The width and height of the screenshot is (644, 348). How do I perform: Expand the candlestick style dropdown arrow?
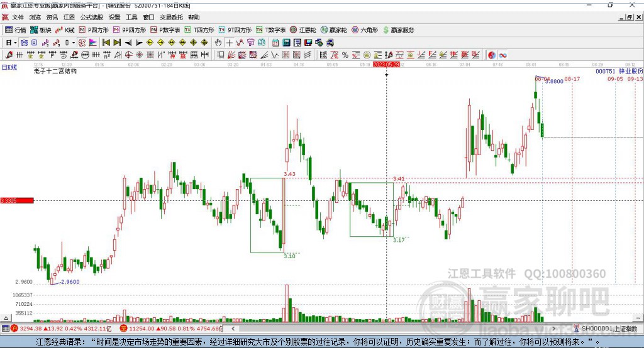(74, 43)
